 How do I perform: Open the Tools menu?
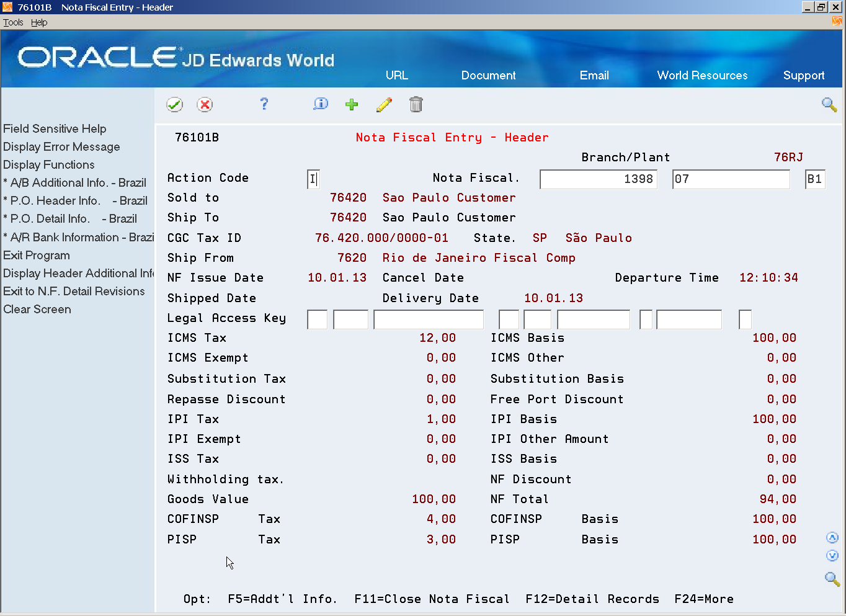[x=13, y=22]
